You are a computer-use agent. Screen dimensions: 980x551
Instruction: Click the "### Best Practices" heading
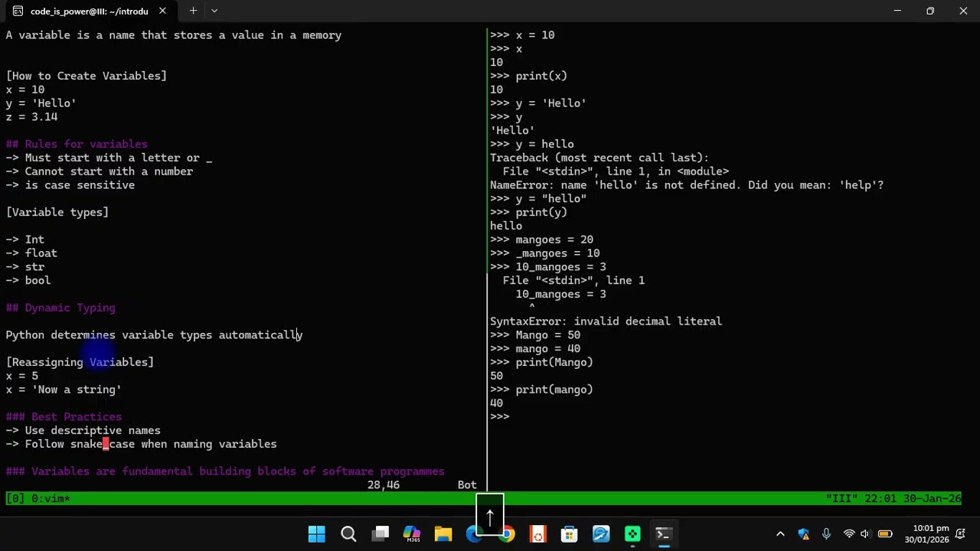click(64, 416)
